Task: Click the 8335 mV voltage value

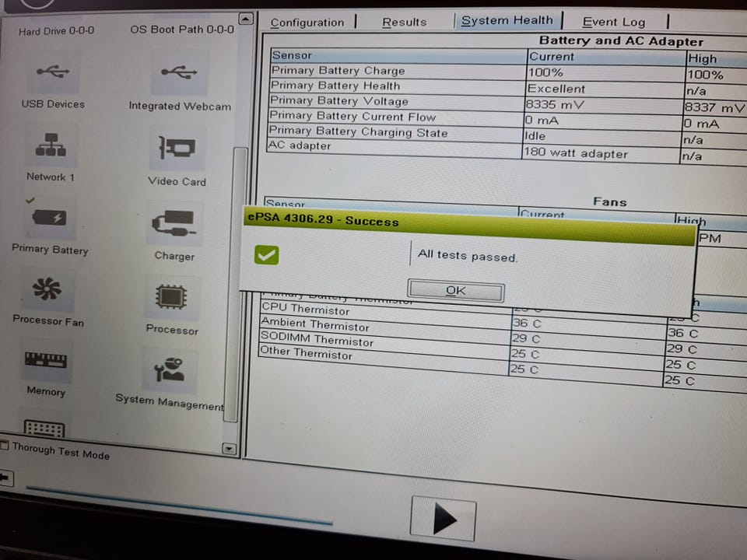Action: pyautogui.click(x=555, y=104)
